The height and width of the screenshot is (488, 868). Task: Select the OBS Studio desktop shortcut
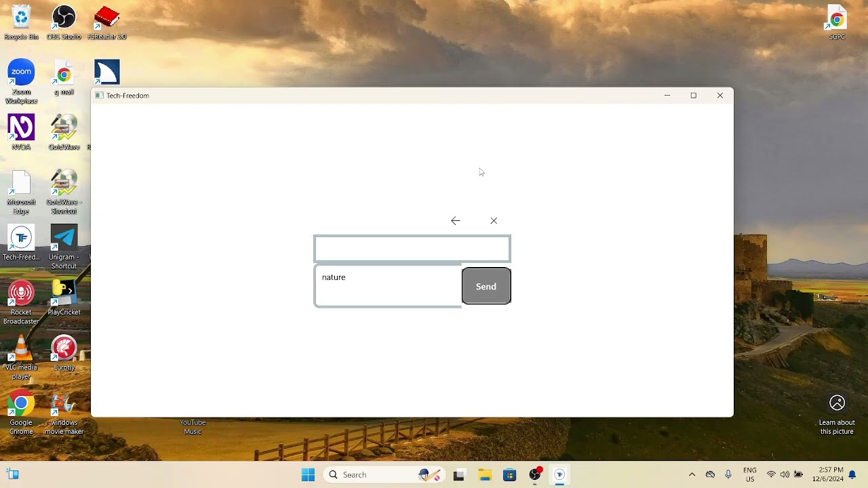(x=64, y=22)
